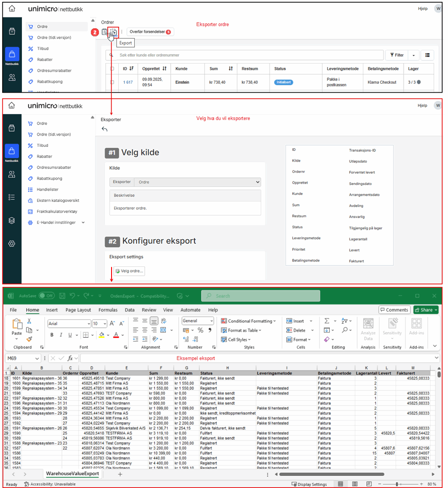Viewport: 448px width, 488px height.
Task: Click the Velg ordre button
Action: [x=129, y=271]
